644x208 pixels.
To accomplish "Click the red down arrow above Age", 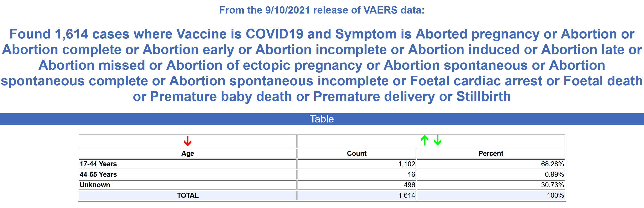I will click(188, 141).
